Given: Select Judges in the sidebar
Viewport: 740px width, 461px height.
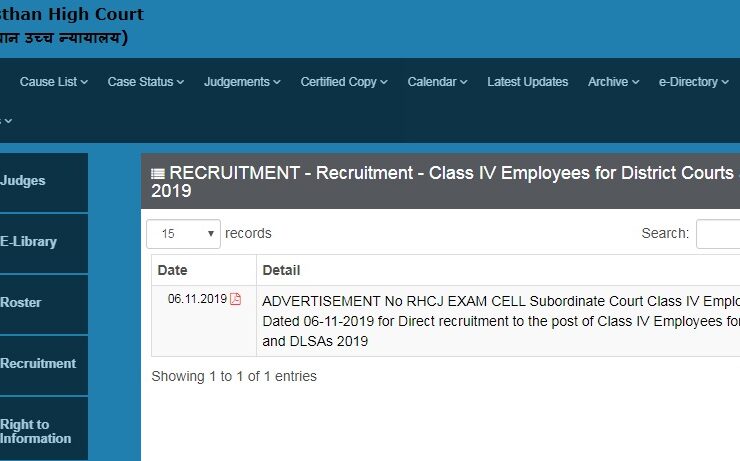Looking at the screenshot, I should [24, 181].
